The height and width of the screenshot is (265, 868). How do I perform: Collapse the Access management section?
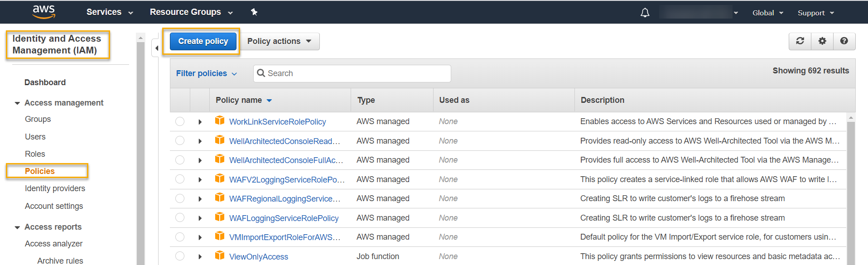(17, 103)
